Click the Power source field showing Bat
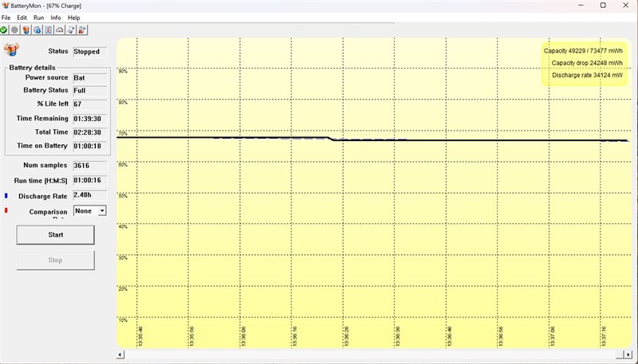The image size is (638, 364). [90, 78]
